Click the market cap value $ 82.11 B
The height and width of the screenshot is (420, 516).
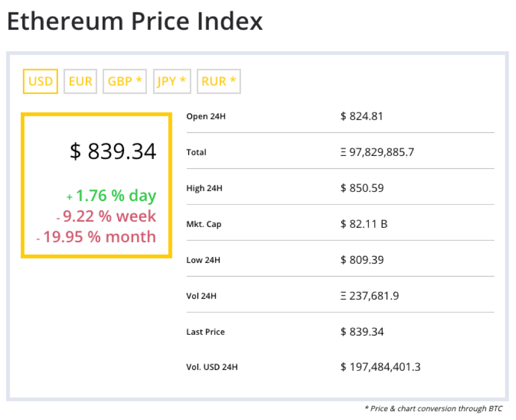tap(364, 224)
